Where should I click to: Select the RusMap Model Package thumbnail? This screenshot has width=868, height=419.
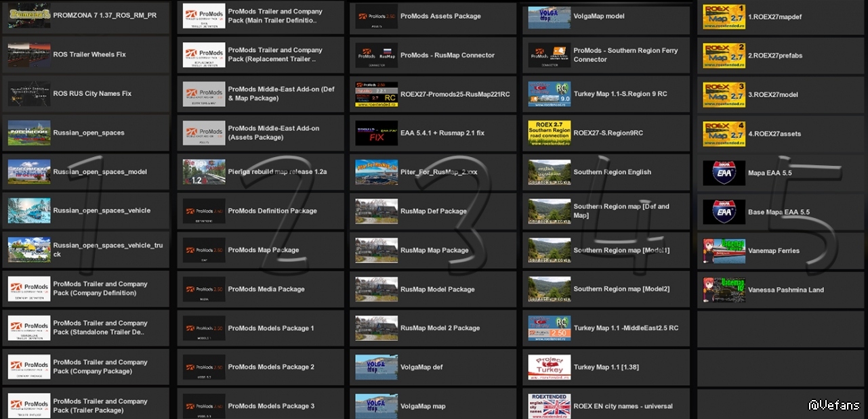(x=377, y=289)
